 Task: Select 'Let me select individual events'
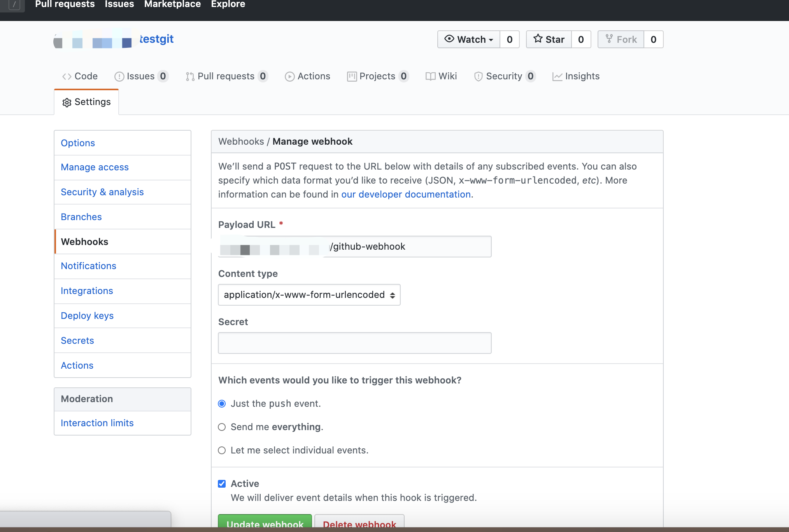pos(222,450)
